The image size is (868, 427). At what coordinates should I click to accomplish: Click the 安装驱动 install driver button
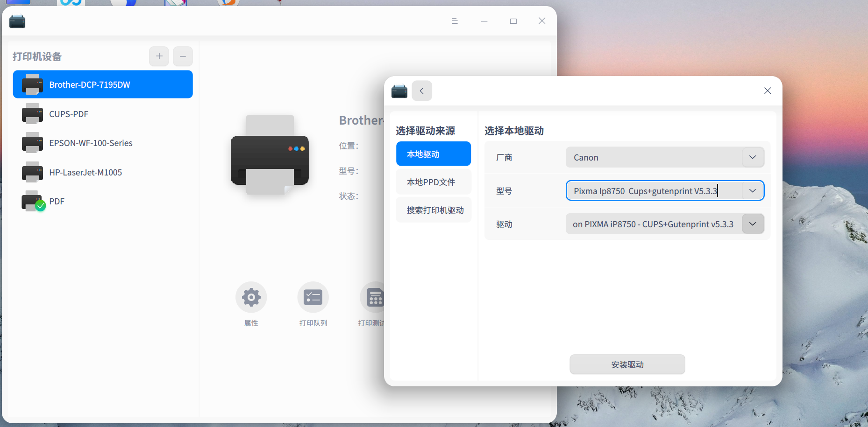pyautogui.click(x=627, y=364)
